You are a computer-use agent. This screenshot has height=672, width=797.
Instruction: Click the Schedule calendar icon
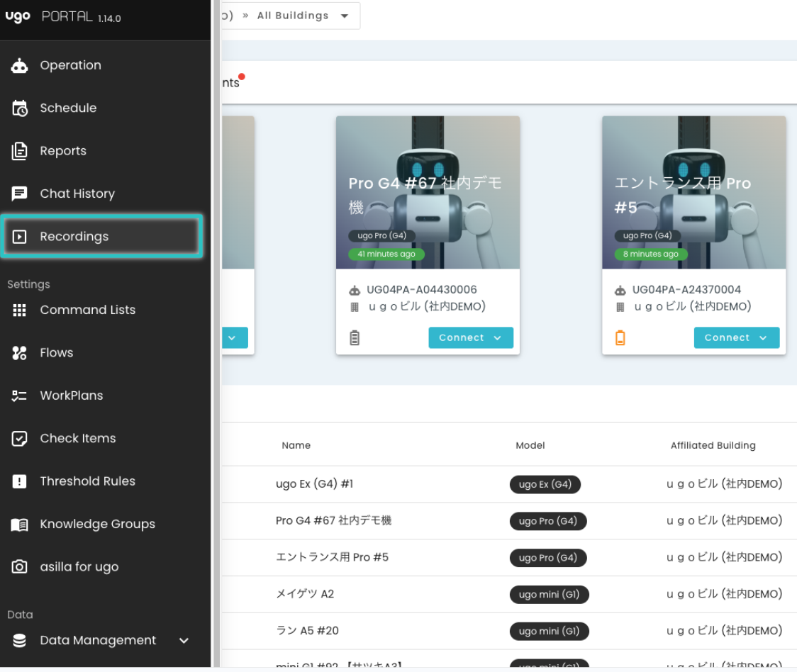(x=19, y=108)
